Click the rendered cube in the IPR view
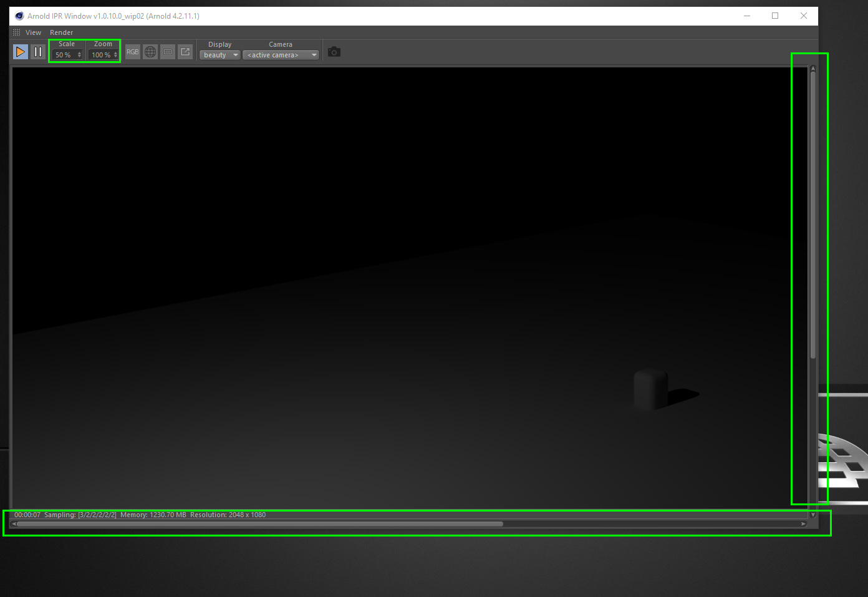The height and width of the screenshot is (597, 868). tap(651, 389)
